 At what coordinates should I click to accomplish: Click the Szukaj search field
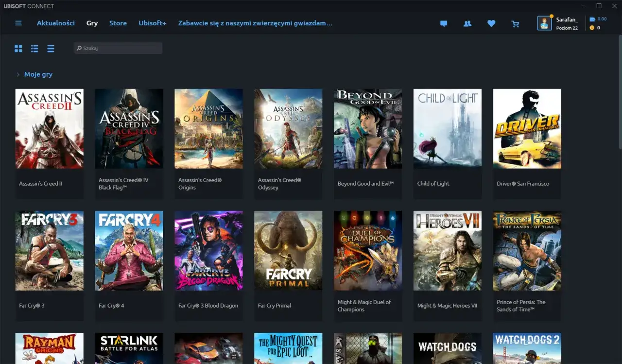point(118,48)
